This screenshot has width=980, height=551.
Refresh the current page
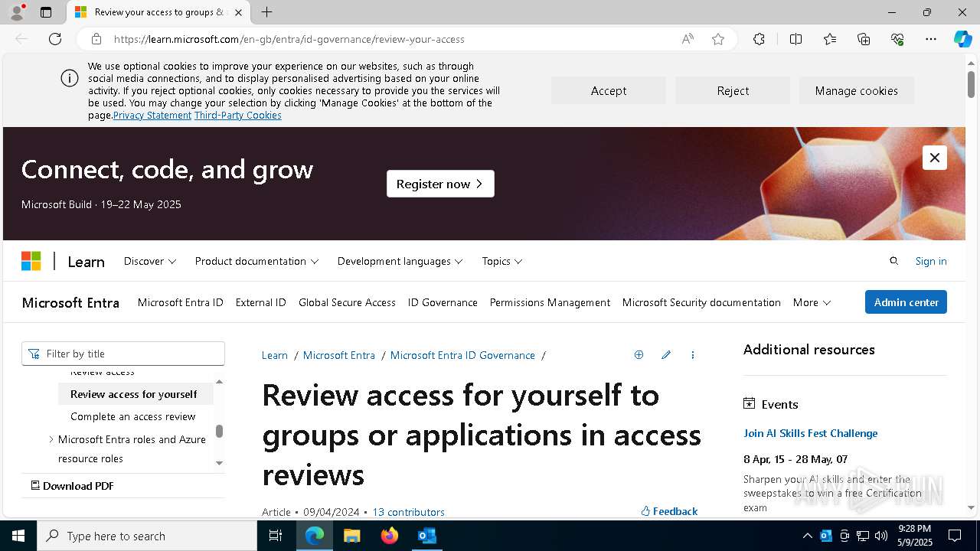point(55,39)
